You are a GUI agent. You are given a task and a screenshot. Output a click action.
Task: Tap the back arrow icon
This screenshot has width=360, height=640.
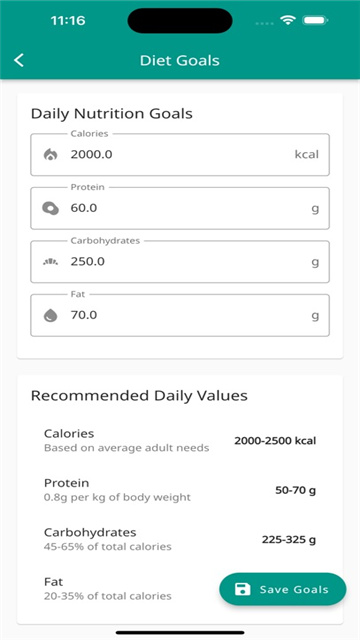(19, 60)
